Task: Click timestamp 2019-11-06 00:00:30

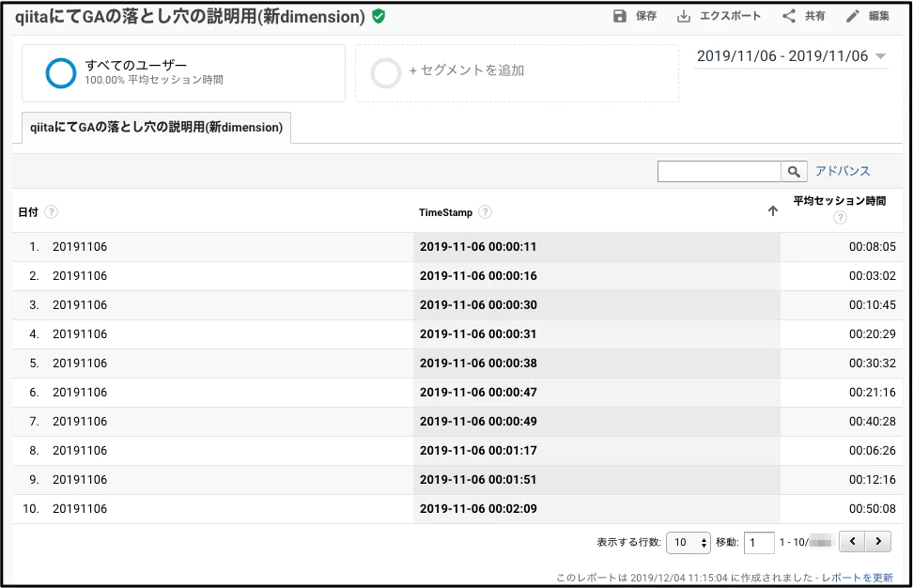Action: 478,305
